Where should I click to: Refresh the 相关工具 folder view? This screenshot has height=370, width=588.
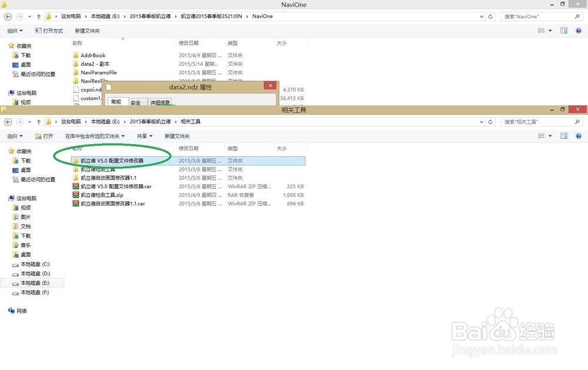[490, 122]
